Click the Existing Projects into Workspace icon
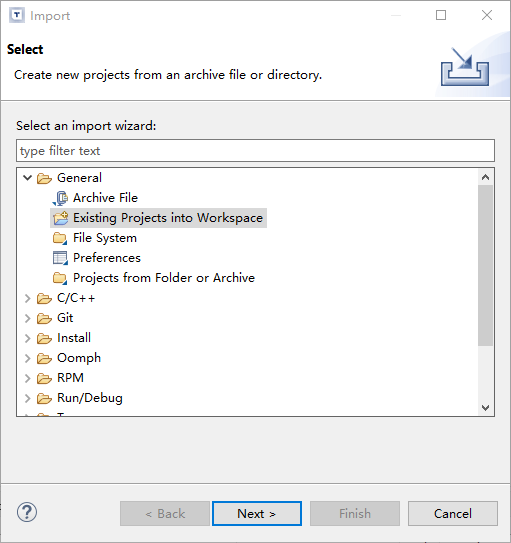The image size is (511, 543). click(x=61, y=218)
